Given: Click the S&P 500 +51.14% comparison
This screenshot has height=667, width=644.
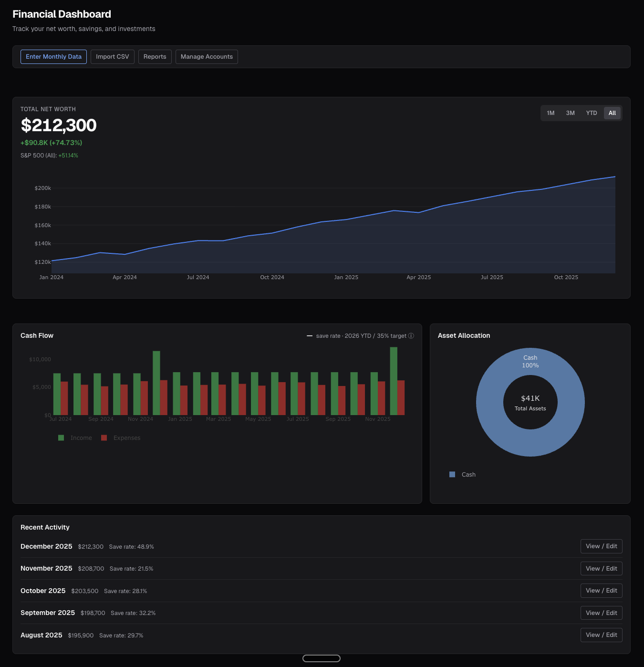Looking at the screenshot, I should 49,156.
